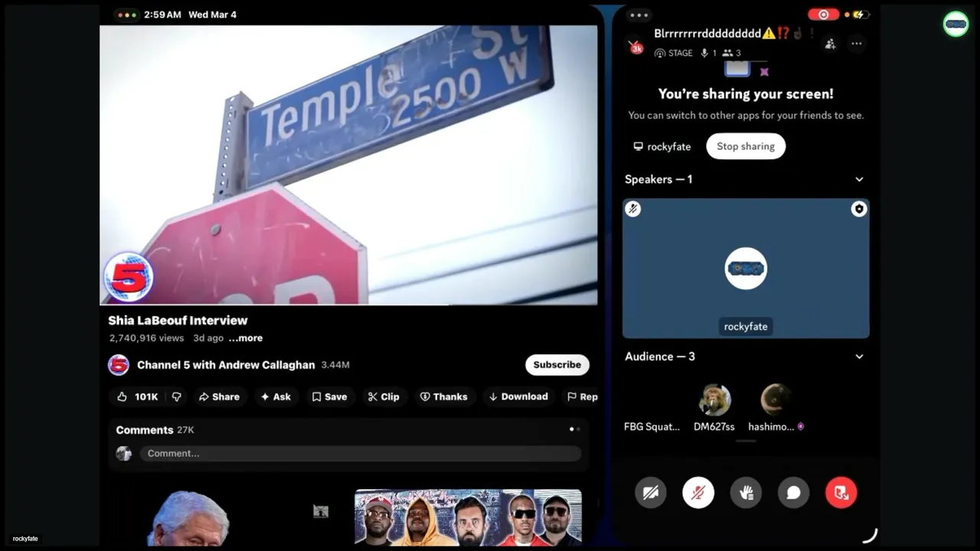Open the suggested video with five men thumbnail
The height and width of the screenshot is (551, 980).
click(468, 517)
